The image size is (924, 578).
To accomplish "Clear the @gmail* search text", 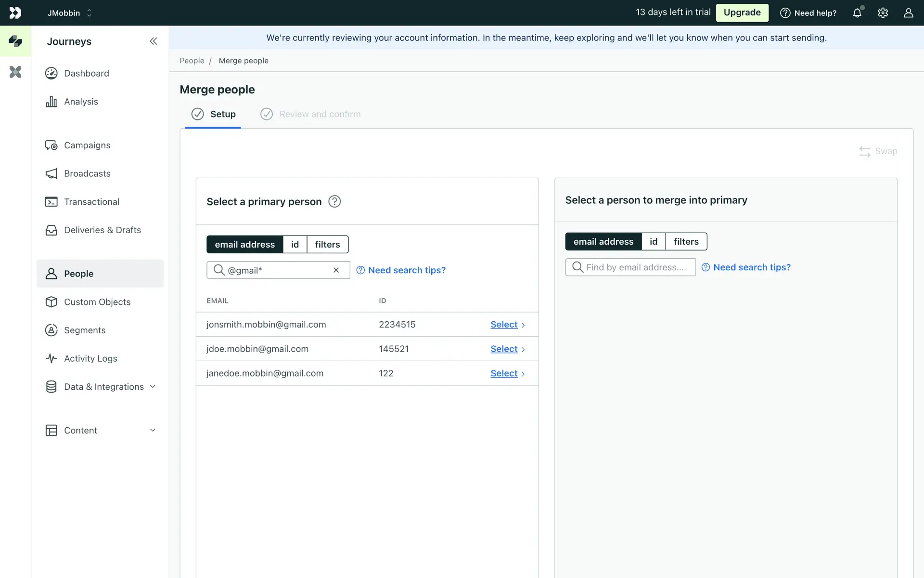I will tap(336, 270).
